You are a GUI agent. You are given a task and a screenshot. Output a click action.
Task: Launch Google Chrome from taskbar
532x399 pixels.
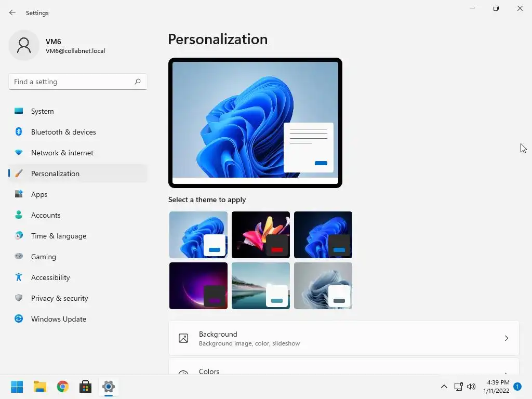click(63, 387)
